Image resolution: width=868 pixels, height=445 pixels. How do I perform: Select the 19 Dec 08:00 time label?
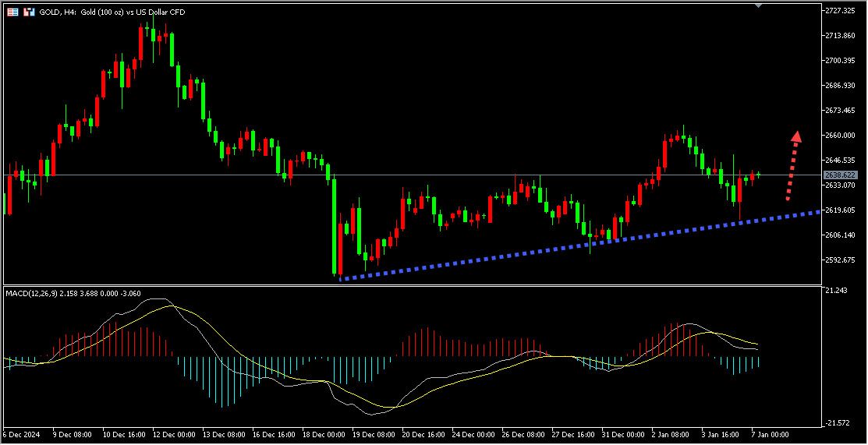[x=371, y=434]
